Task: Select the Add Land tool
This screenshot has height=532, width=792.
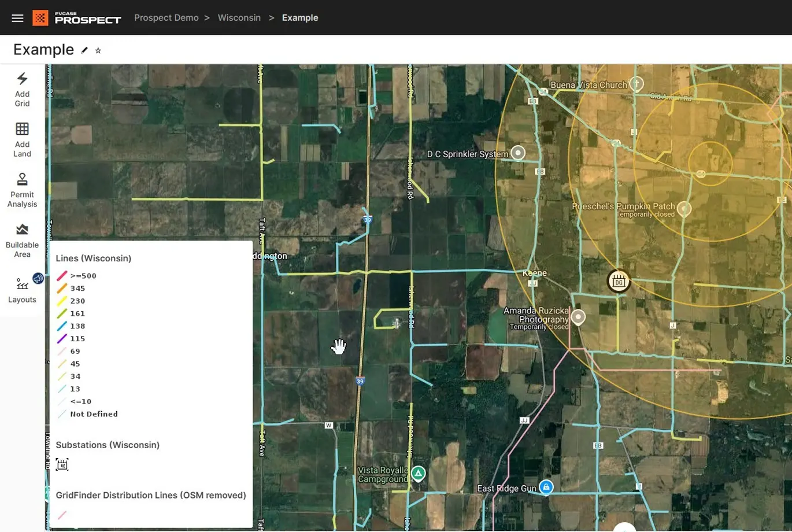Action: tap(22, 139)
